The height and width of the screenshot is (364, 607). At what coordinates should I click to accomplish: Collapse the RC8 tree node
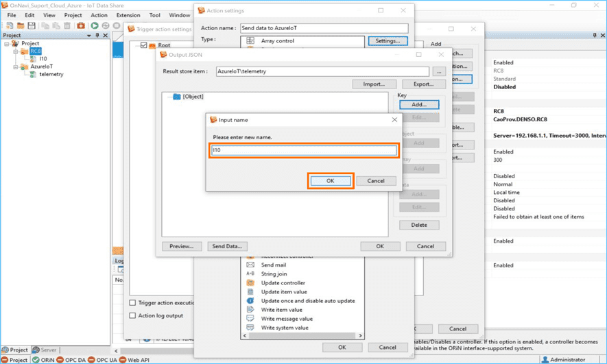16,51
